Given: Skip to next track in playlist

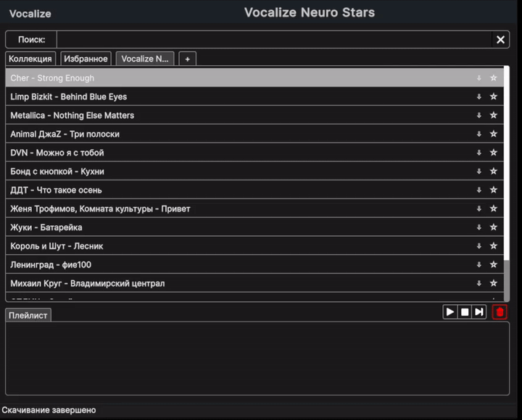Looking at the screenshot, I should coord(479,312).
